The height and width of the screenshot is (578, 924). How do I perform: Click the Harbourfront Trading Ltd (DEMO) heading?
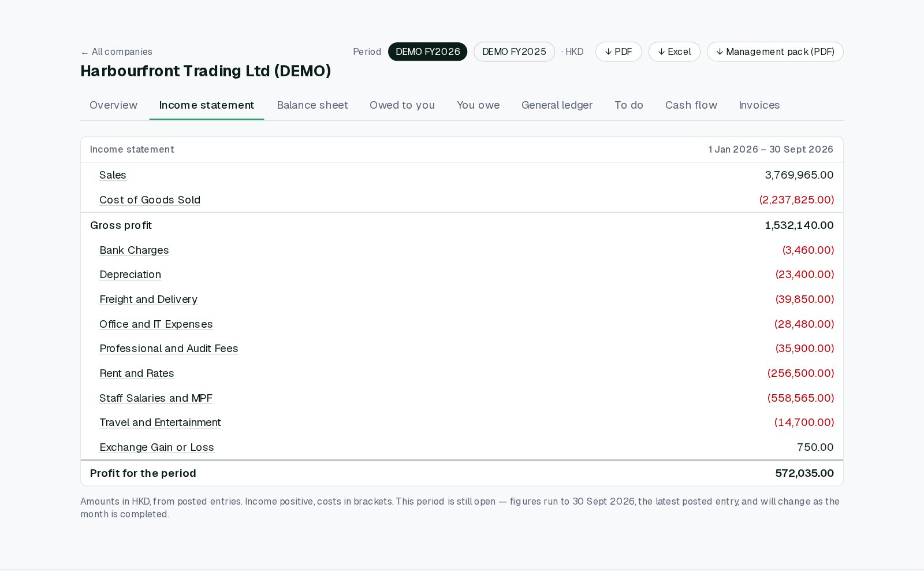pos(206,71)
